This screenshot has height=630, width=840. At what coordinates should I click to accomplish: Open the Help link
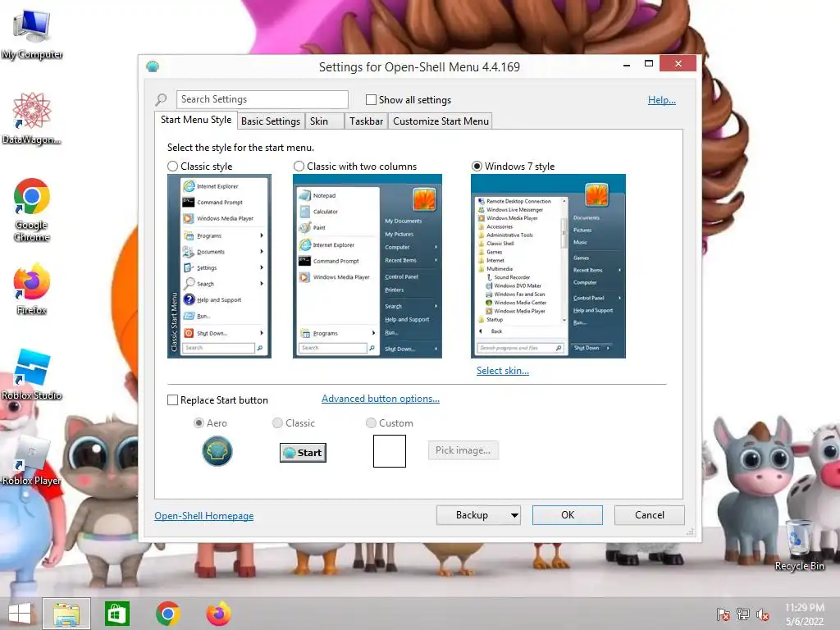tap(662, 99)
